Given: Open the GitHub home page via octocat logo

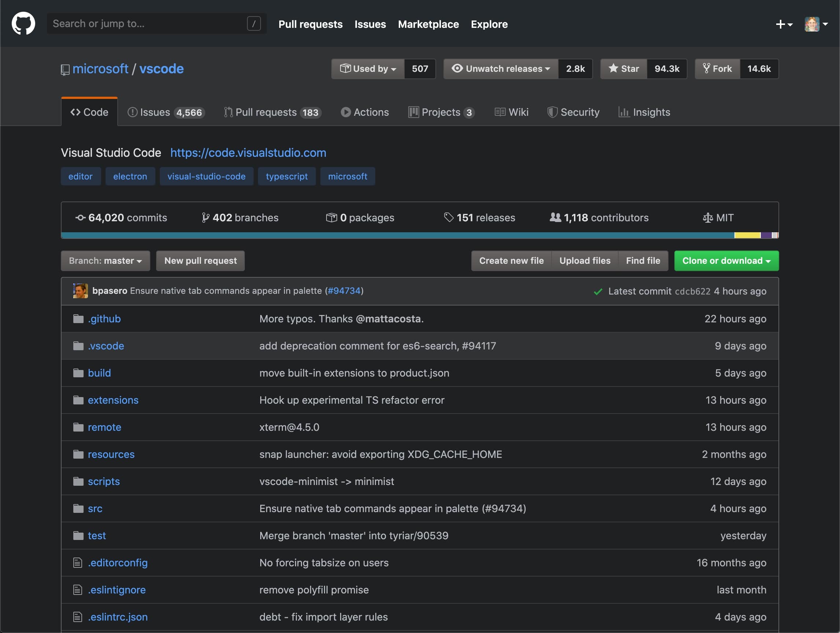Looking at the screenshot, I should [x=23, y=23].
